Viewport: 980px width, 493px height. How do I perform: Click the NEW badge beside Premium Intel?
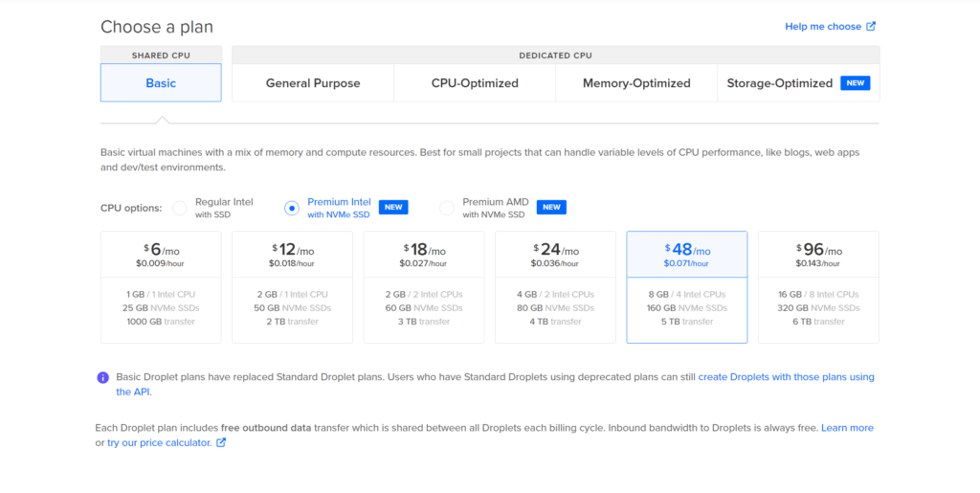coord(393,208)
